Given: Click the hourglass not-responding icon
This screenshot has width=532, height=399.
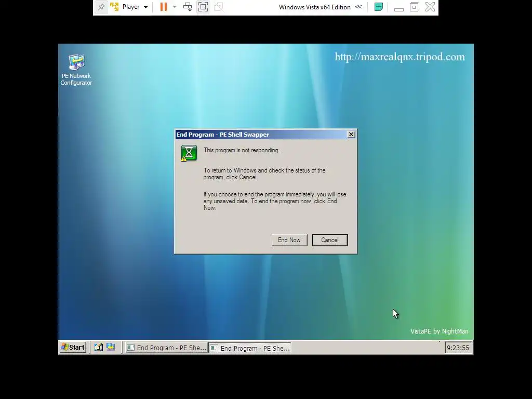Looking at the screenshot, I should click(189, 153).
